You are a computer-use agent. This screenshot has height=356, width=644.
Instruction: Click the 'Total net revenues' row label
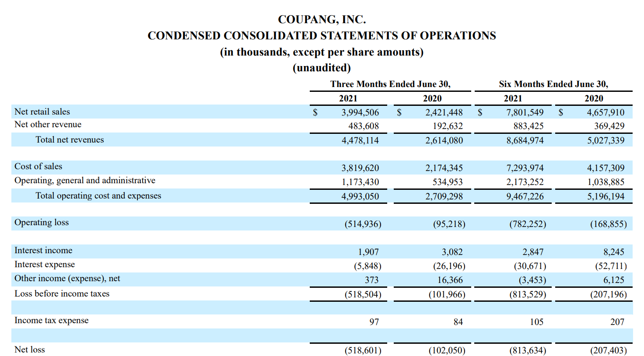pyautogui.click(x=70, y=140)
